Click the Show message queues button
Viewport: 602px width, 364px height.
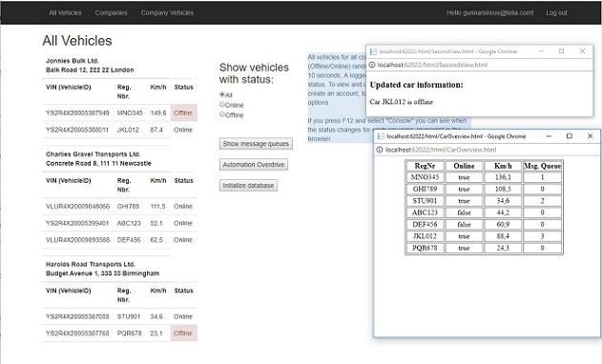point(256,144)
